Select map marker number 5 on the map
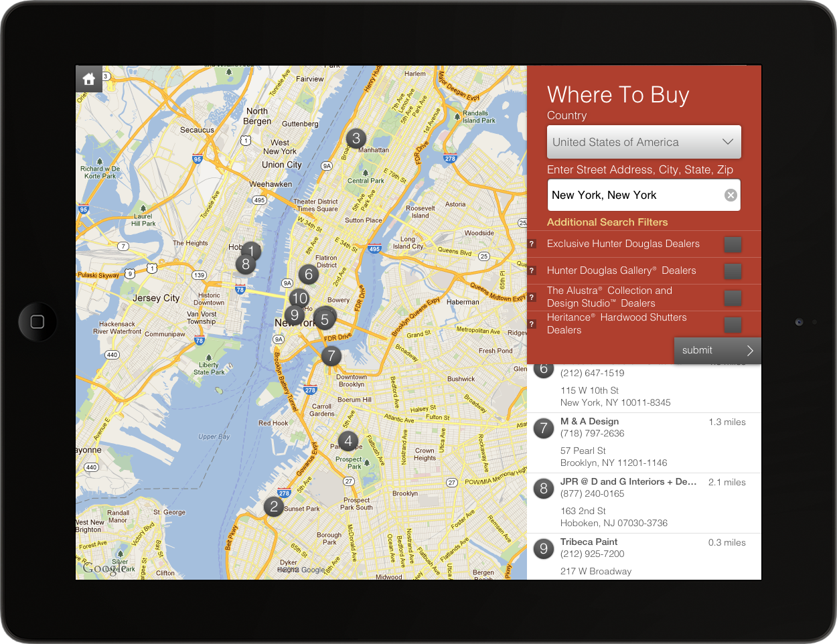This screenshot has width=837, height=644. (x=325, y=319)
